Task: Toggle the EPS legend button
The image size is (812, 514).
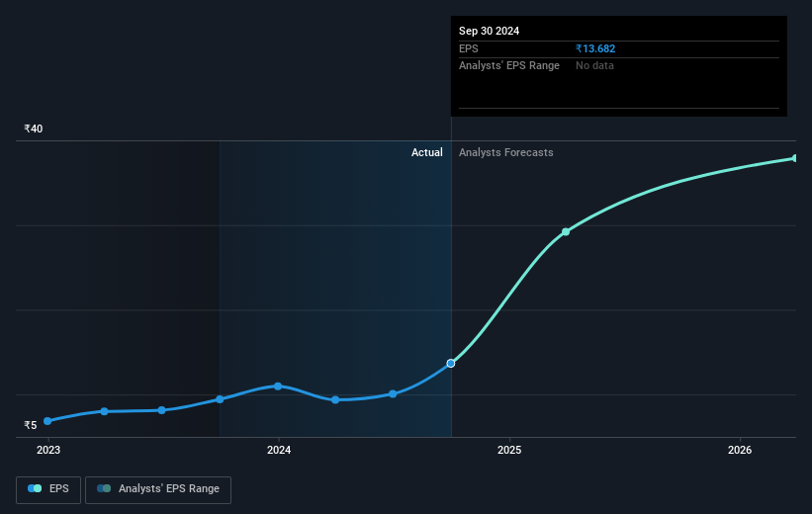Action: pos(48,489)
